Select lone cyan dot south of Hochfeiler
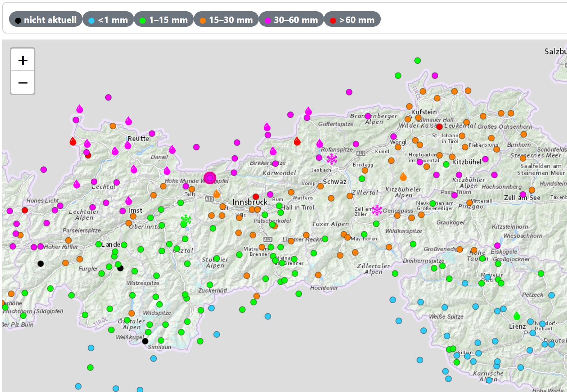Viewport: 567px width, 392px height. [268, 316]
